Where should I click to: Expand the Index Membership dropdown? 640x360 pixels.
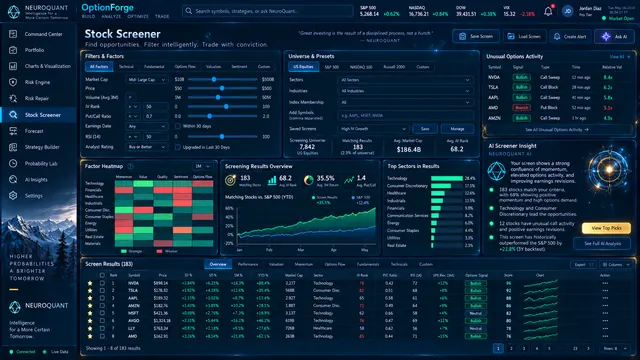point(406,102)
